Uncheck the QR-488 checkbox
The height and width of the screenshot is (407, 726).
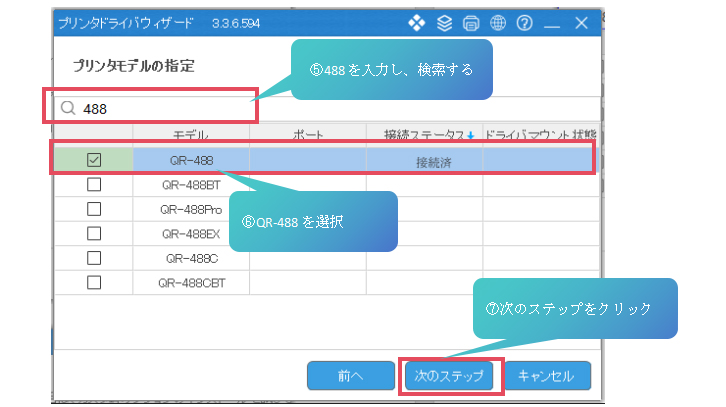pos(94,160)
